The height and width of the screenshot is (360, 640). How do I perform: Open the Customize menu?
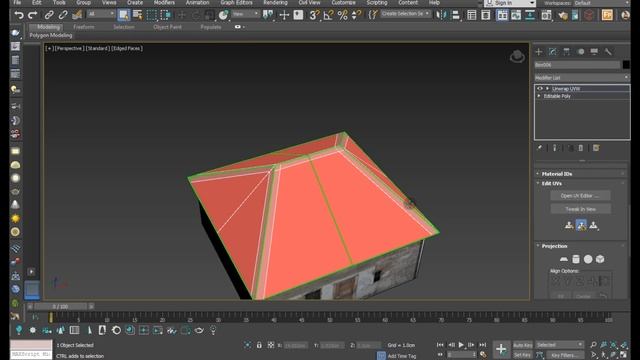pyautogui.click(x=343, y=2)
